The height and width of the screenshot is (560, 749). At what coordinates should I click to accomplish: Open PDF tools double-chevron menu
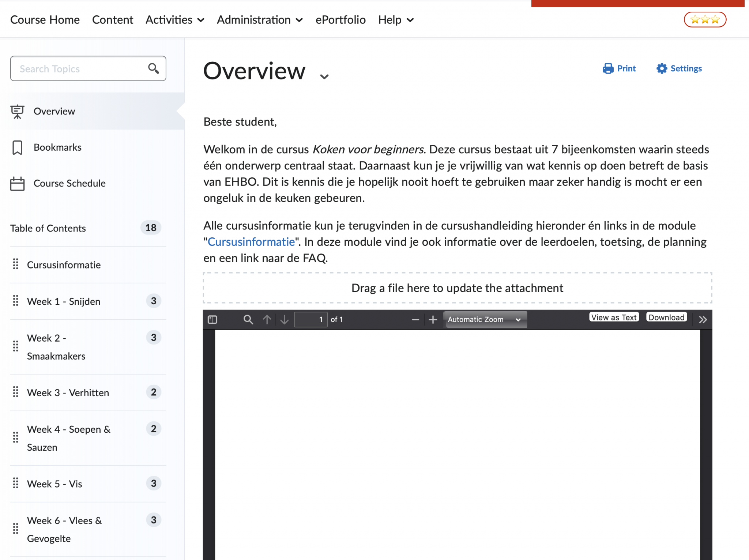point(703,320)
